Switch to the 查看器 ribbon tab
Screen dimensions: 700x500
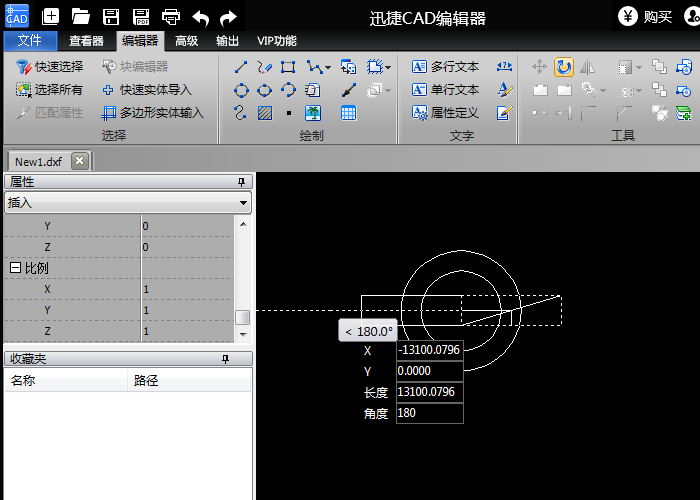(x=86, y=41)
